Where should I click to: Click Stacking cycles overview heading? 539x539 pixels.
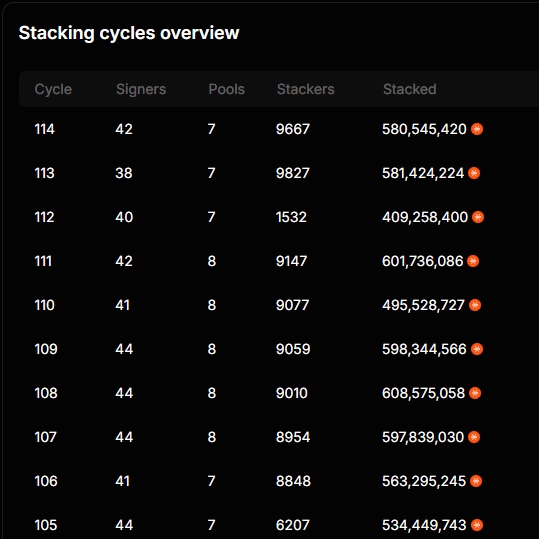click(129, 33)
